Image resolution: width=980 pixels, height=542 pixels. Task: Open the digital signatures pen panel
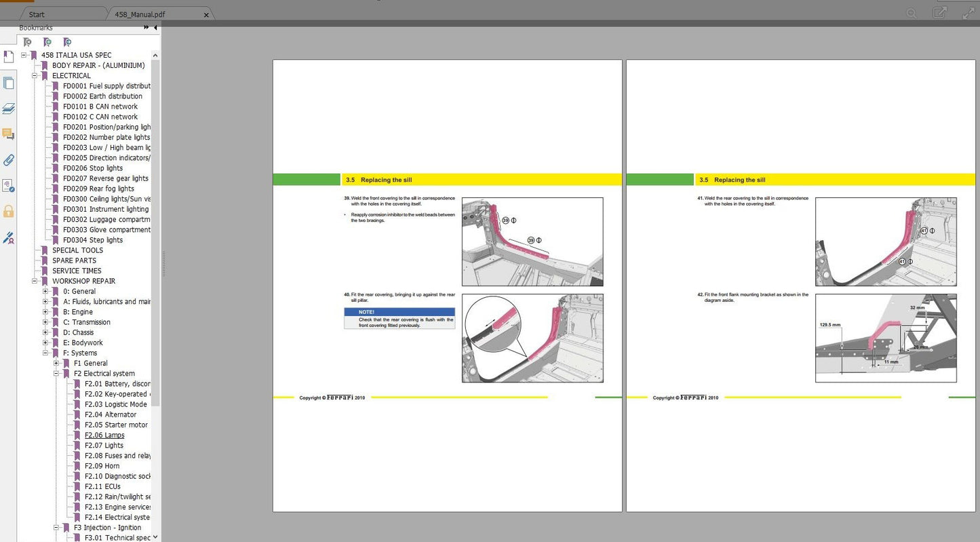coord(8,237)
